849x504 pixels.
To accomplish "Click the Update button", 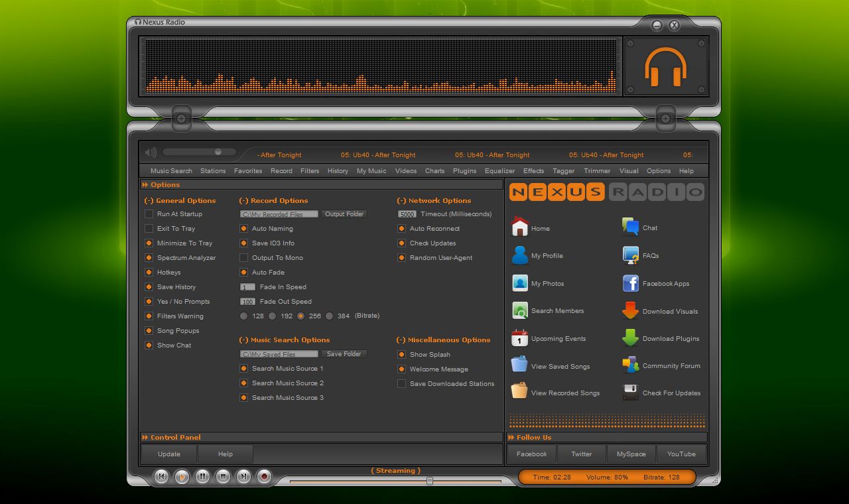I will pos(169,454).
